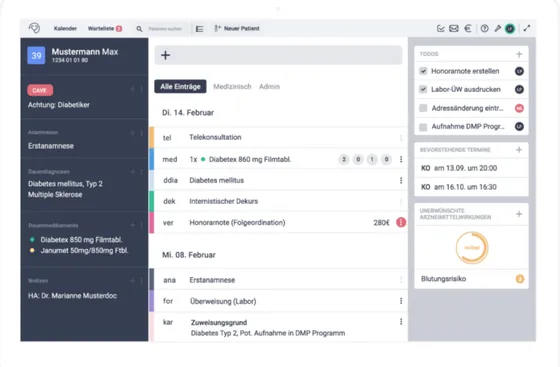560x367 pixels.
Task: Add entry with plus in CAVE section
Action: coord(132,89)
